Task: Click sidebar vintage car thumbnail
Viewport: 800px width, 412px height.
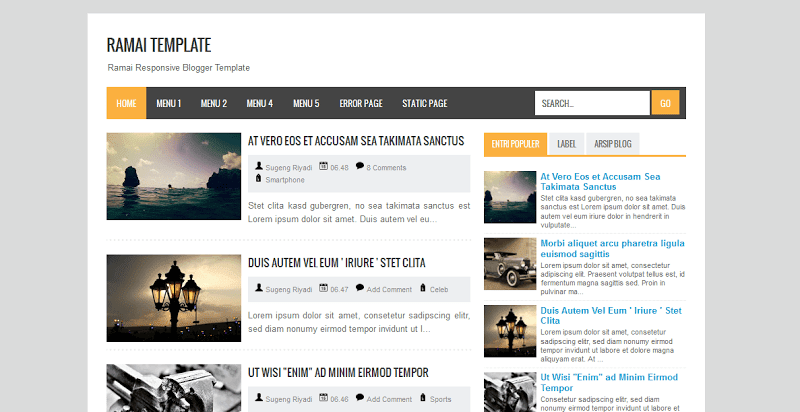Action: [x=510, y=264]
